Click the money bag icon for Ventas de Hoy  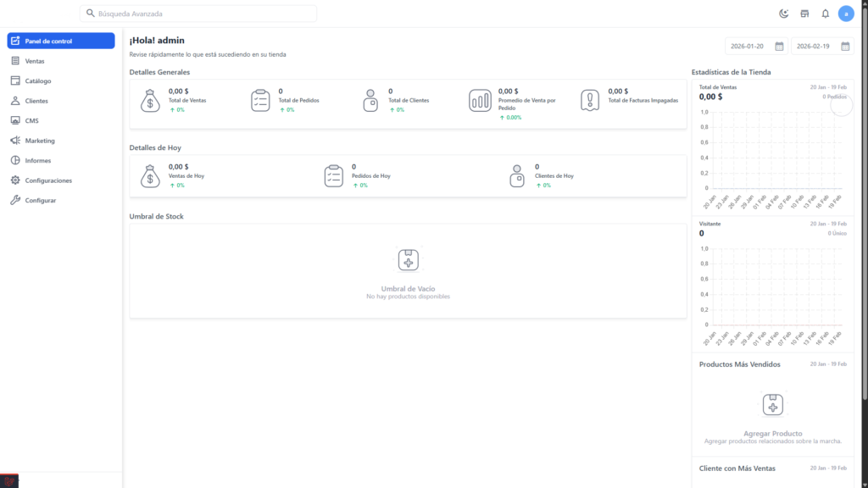149,175
